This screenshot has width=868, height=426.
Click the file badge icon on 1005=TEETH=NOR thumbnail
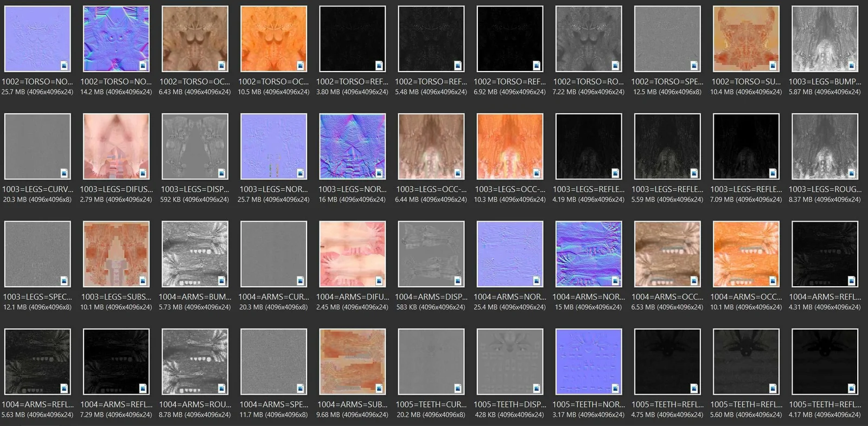615,388
